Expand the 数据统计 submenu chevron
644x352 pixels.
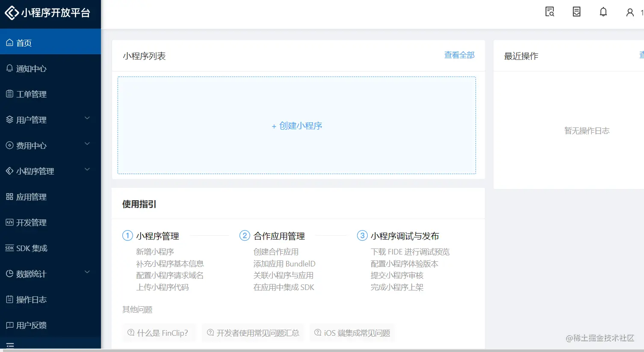click(87, 272)
